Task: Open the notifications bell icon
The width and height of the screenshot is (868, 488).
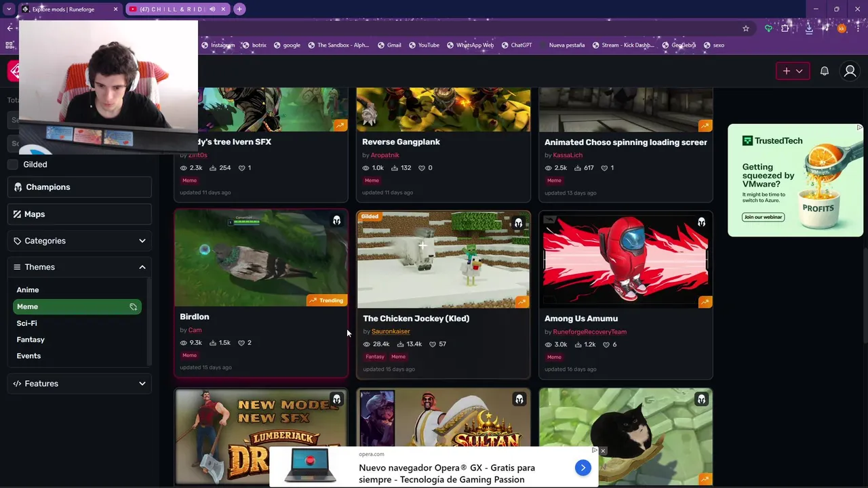Action: [825, 71]
